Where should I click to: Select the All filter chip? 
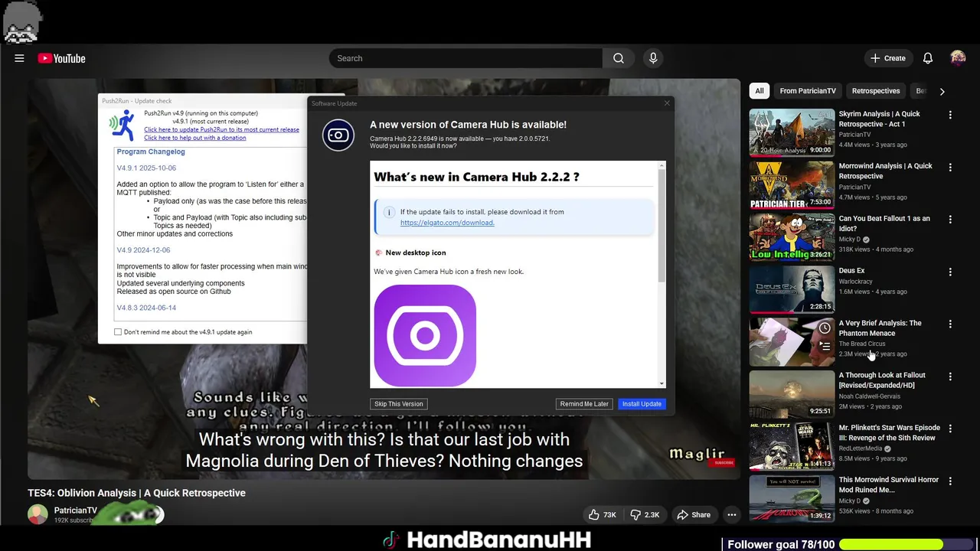tap(759, 91)
